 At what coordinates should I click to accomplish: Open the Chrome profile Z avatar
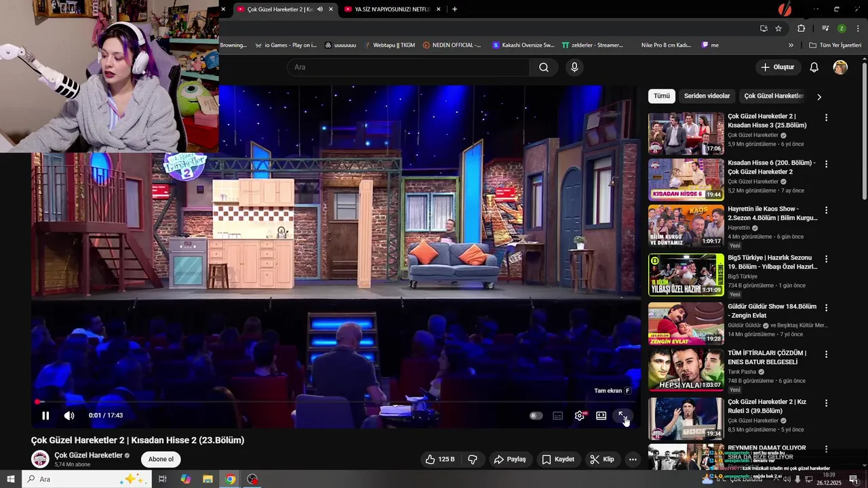[842, 28]
